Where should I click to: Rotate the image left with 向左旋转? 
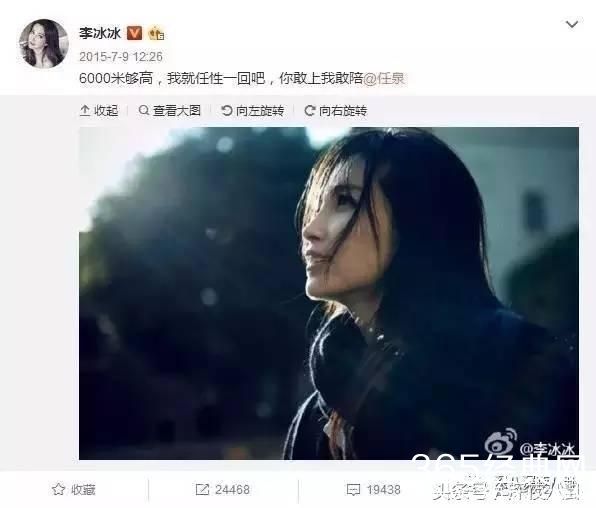pos(252,111)
